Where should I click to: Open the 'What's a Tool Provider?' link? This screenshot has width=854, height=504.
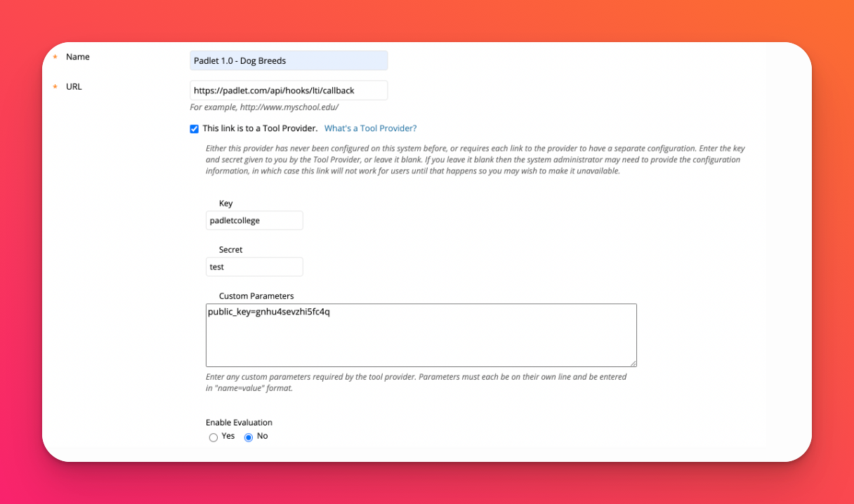[x=370, y=128]
